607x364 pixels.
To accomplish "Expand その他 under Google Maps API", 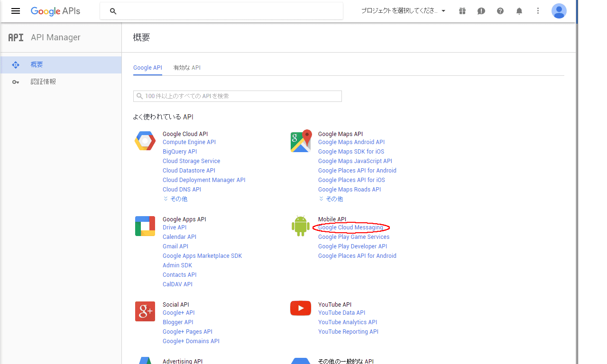I will click(x=331, y=199).
